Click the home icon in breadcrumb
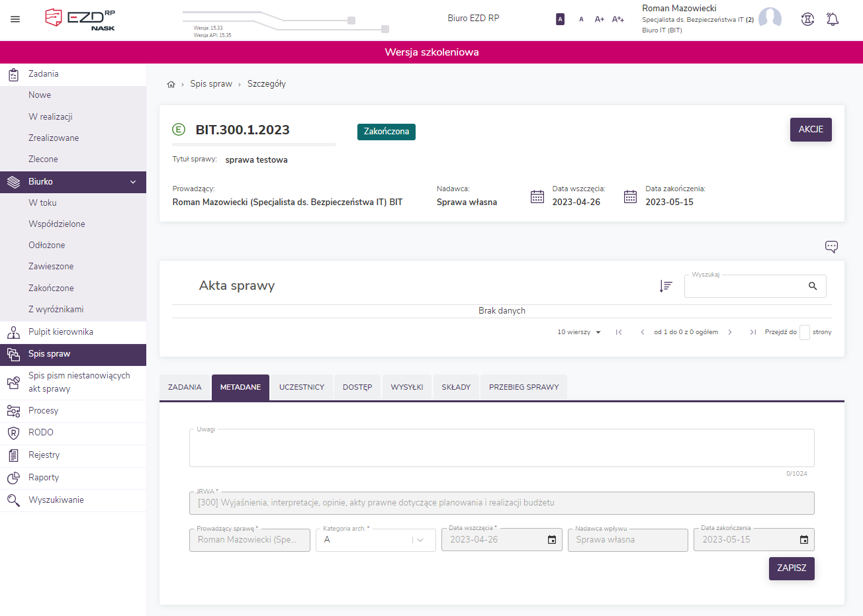The height and width of the screenshot is (616, 863). click(x=171, y=84)
